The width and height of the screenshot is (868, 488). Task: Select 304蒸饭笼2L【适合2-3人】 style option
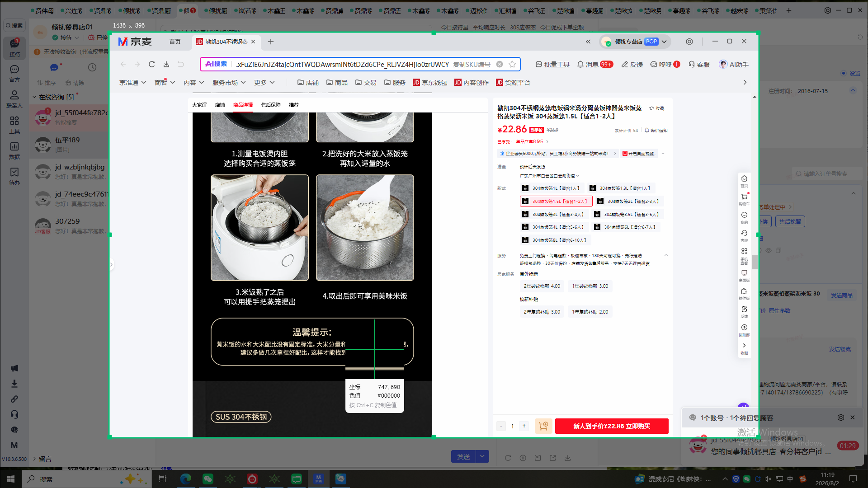point(629,202)
